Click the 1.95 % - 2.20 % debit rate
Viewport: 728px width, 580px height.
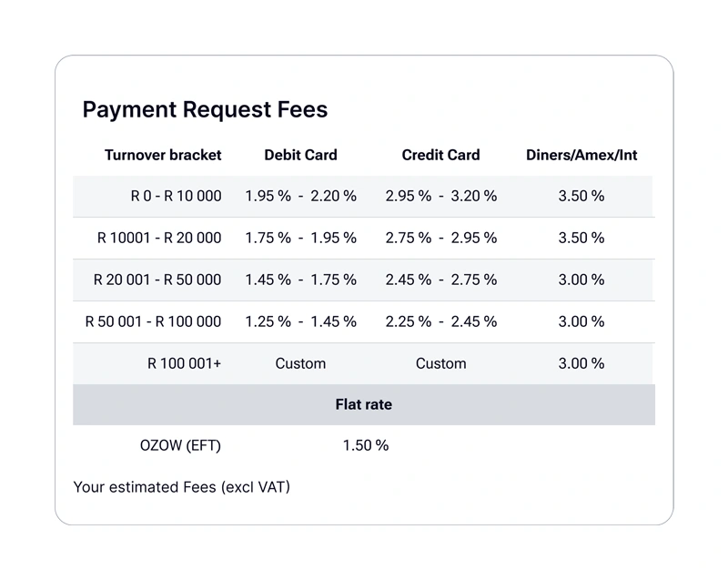click(300, 196)
